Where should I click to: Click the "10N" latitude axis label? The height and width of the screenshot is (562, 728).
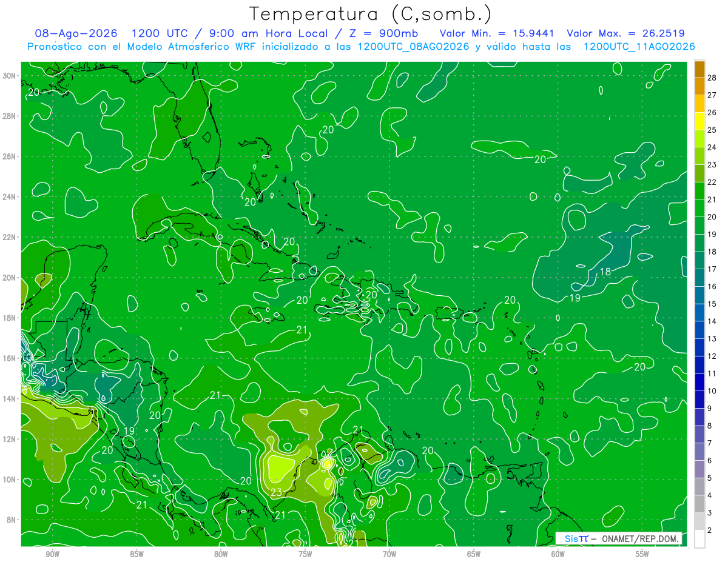click(x=10, y=480)
